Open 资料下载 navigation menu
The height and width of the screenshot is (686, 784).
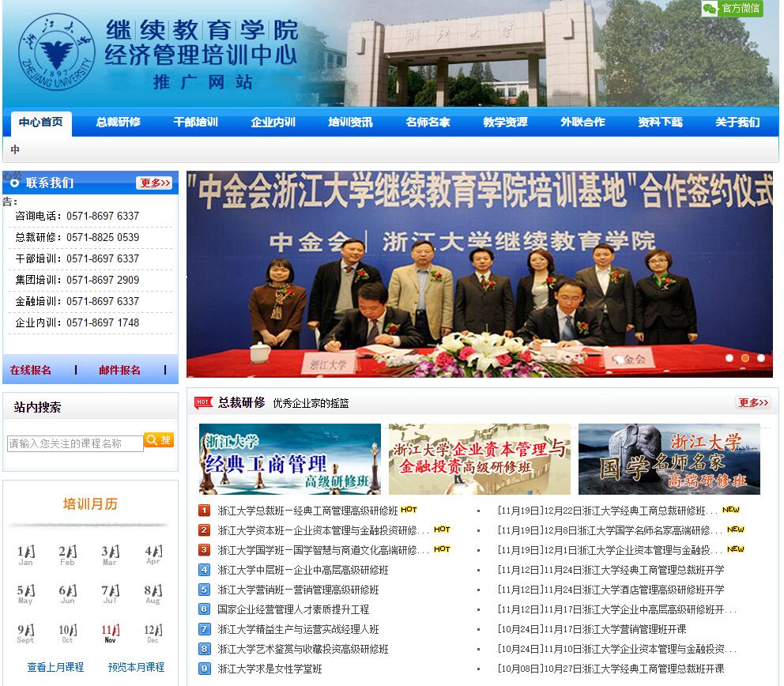tap(661, 122)
